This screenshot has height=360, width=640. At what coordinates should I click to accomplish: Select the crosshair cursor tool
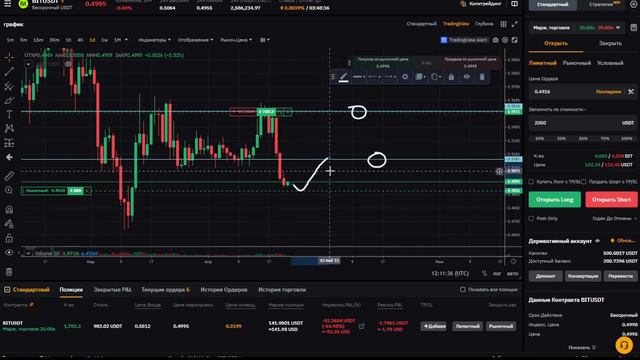(9, 57)
